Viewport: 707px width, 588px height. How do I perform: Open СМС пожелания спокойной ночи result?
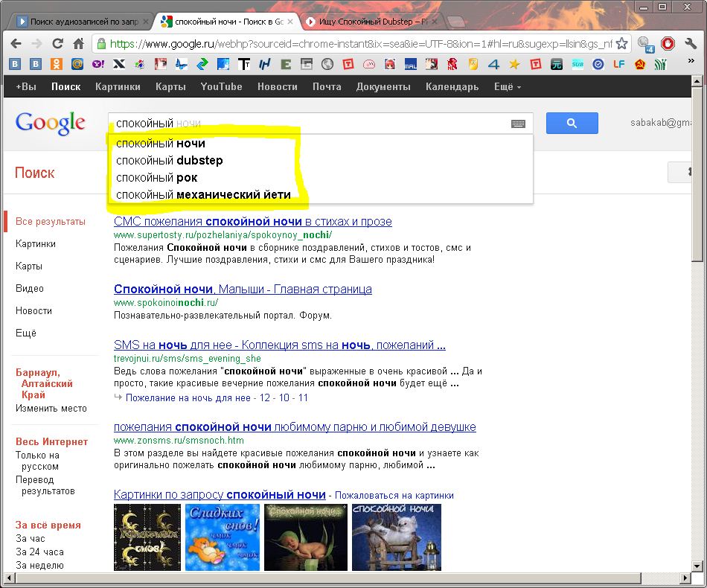coord(253,221)
